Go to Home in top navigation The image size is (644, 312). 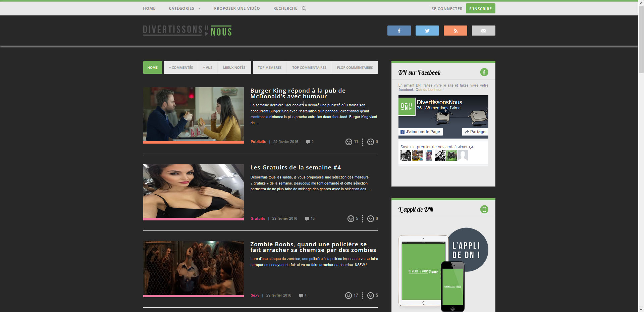pyautogui.click(x=149, y=8)
